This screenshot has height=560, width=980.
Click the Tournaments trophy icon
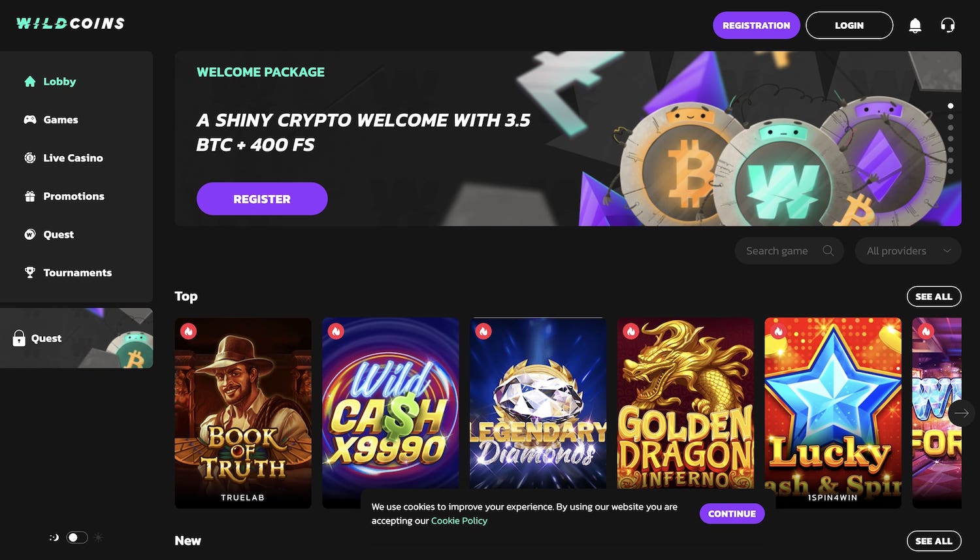[30, 272]
